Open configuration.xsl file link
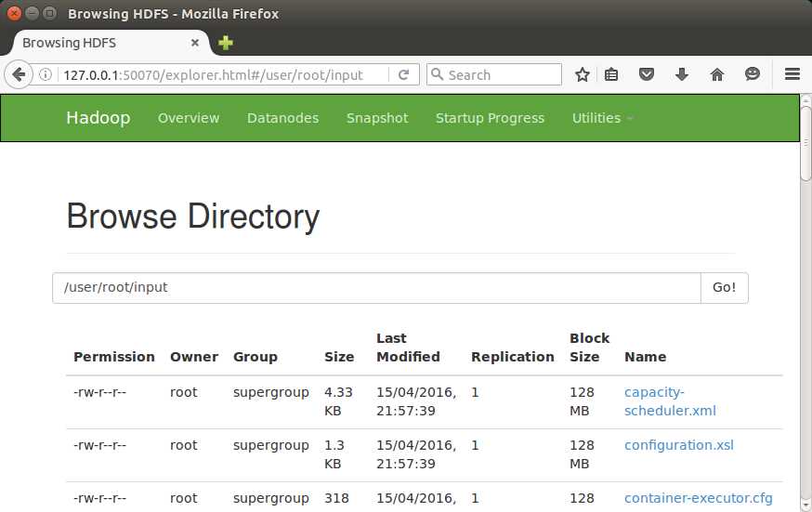The width and height of the screenshot is (812, 512). (679, 445)
